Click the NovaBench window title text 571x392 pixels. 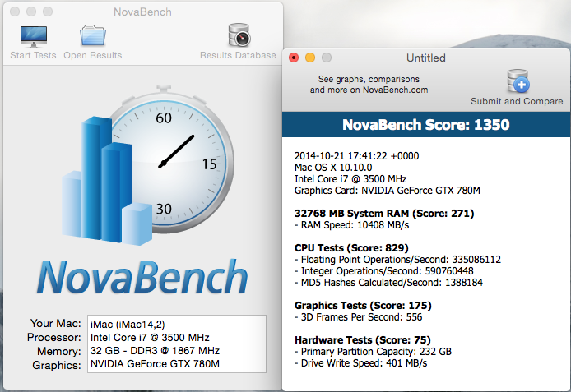tap(142, 12)
